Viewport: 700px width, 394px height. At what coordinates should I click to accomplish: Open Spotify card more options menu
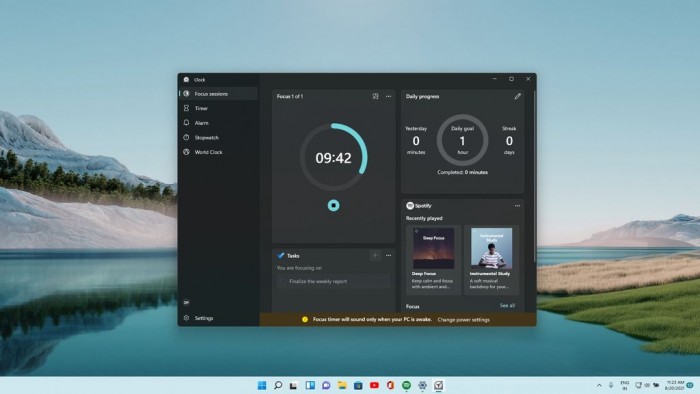[x=517, y=206]
